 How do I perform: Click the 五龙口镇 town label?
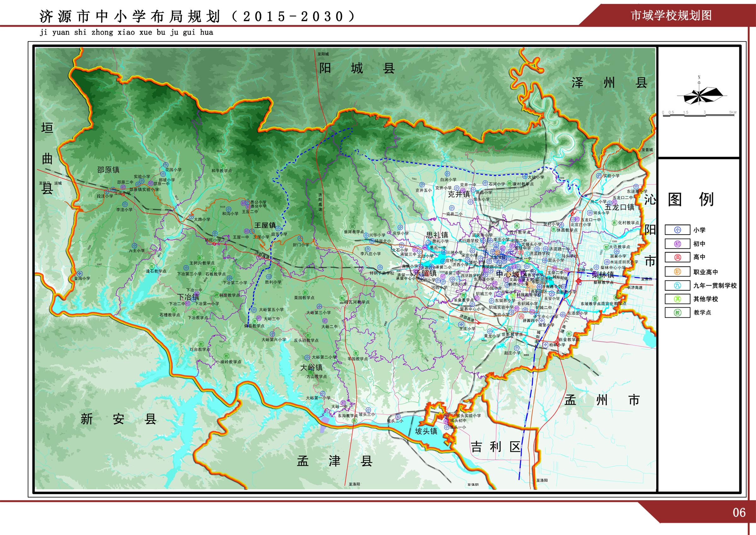coord(619,207)
